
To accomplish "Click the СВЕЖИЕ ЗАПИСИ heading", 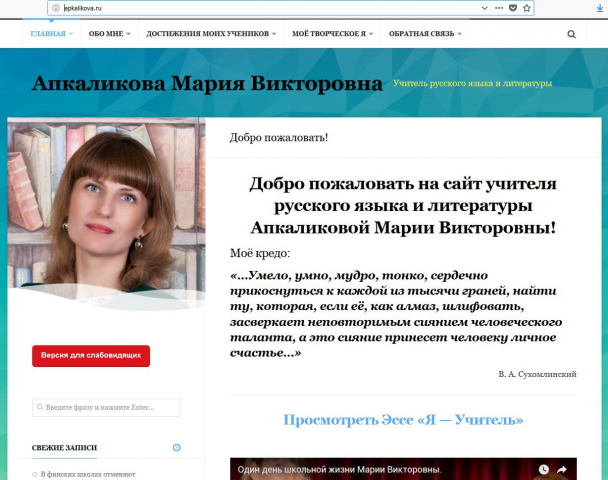I will click(x=64, y=448).
